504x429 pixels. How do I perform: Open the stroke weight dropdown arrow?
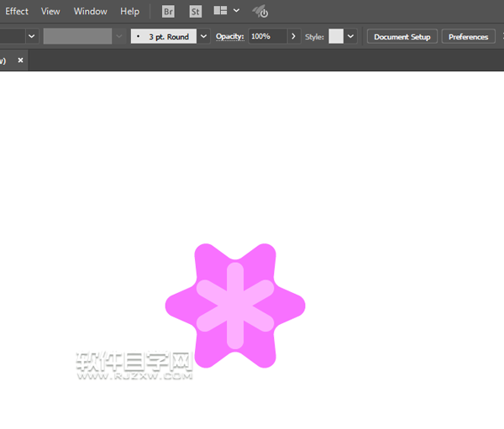pos(32,37)
